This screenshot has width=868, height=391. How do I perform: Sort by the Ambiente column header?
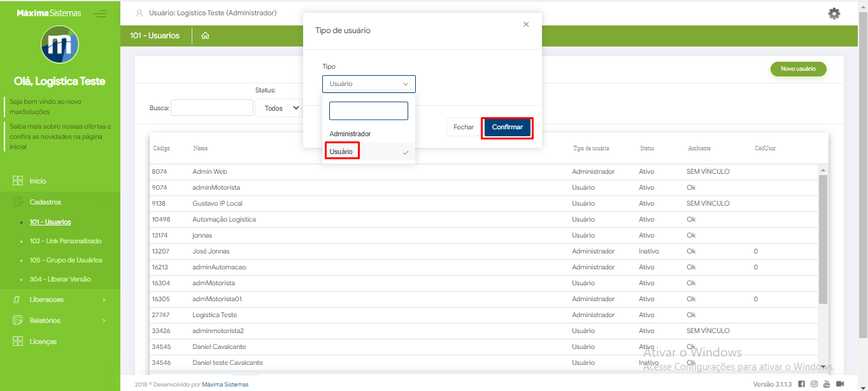[x=699, y=148]
